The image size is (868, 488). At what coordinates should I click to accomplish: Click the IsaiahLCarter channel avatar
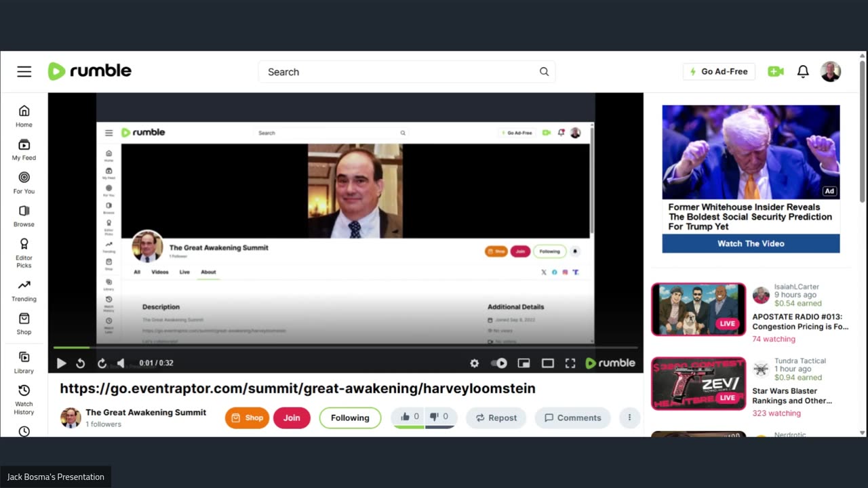click(x=761, y=295)
